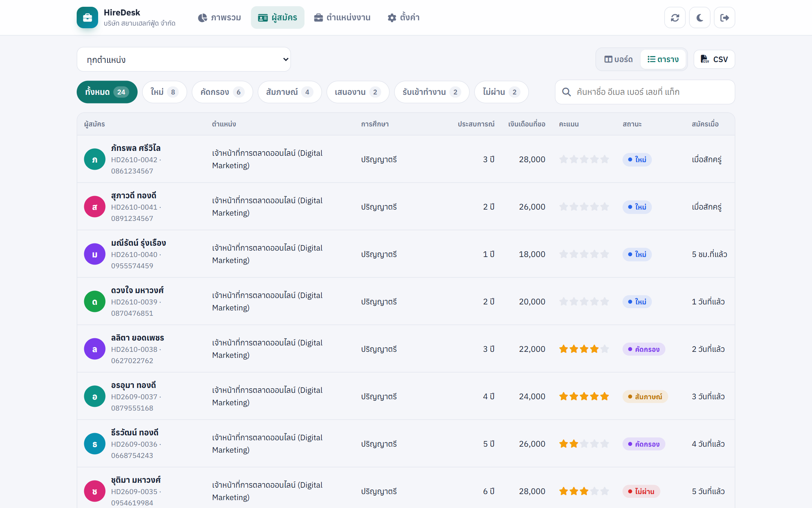The height and width of the screenshot is (508, 812).
Task: Click avatar of มณีรัตน์ รุ่งเรือง
Action: click(94, 254)
